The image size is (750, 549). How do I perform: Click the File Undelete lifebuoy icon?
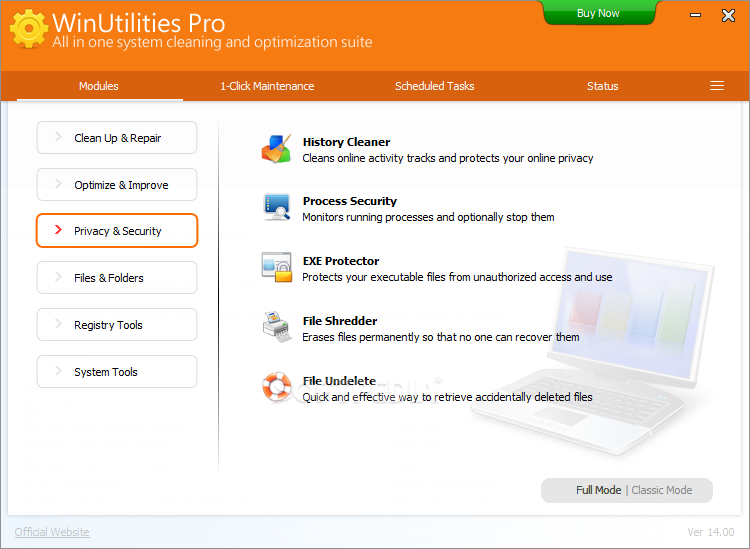[x=276, y=386]
